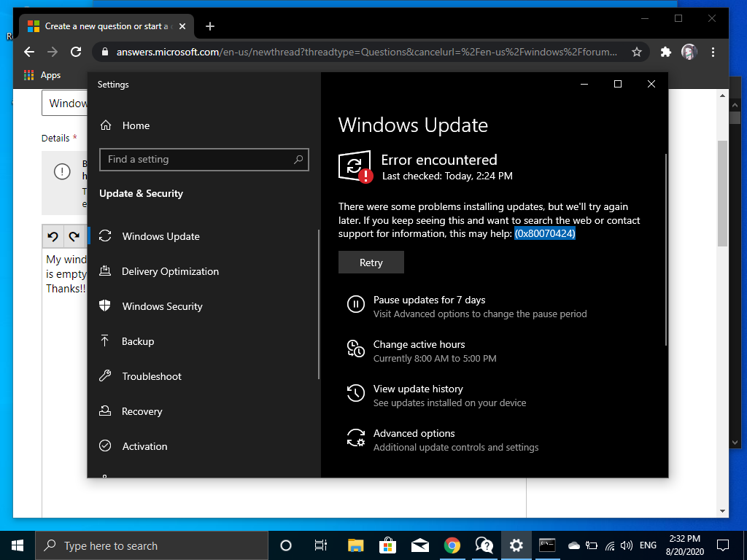Open Windows Security page

point(162,306)
